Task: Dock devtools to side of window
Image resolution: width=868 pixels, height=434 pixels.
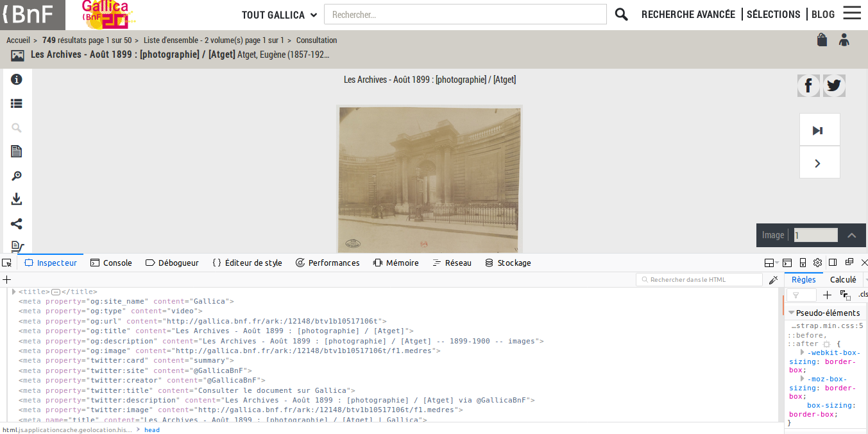Action: tap(833, 263)
